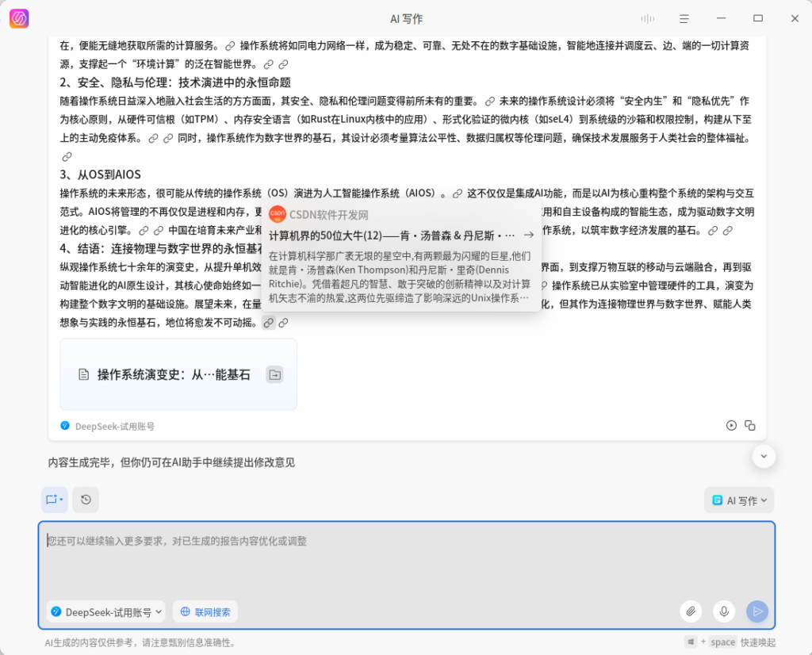Click the new conversation icon button

click(x=54, y=500)
